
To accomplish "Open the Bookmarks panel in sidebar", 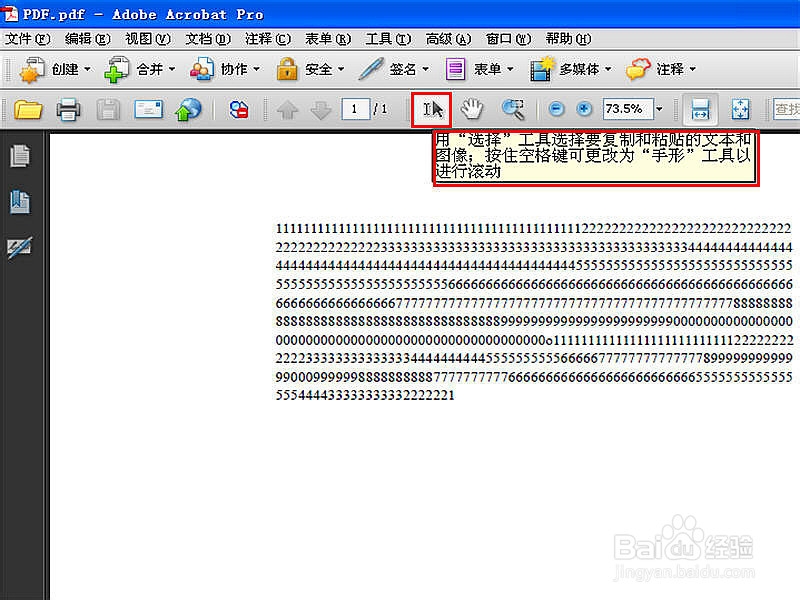I will pos(20,202).
